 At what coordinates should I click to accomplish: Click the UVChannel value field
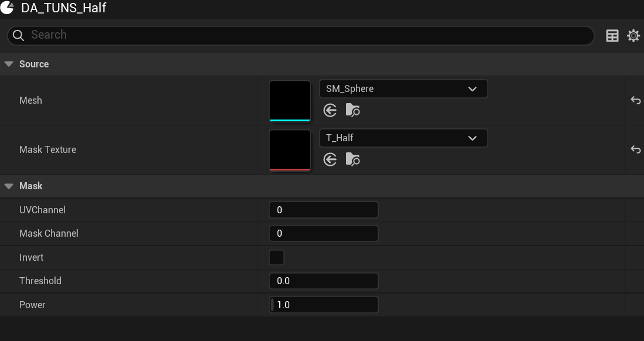(324, 210)
